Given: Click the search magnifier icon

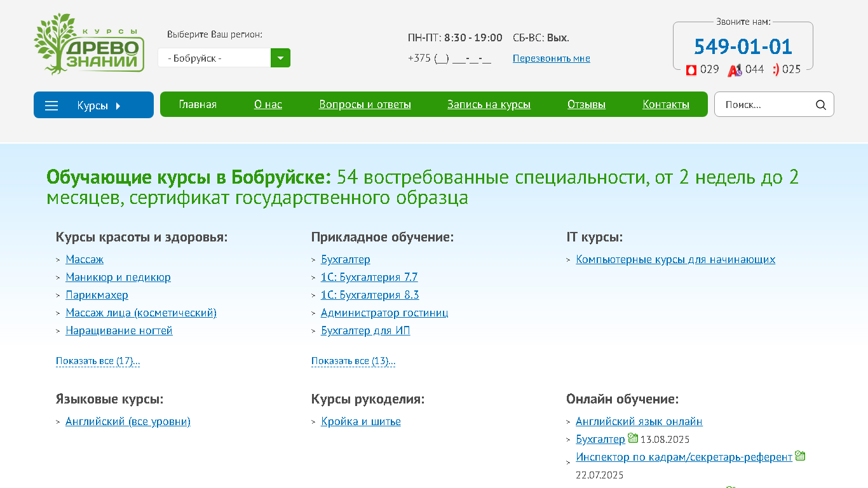Looking at the screenshot, I should point(821,105).
